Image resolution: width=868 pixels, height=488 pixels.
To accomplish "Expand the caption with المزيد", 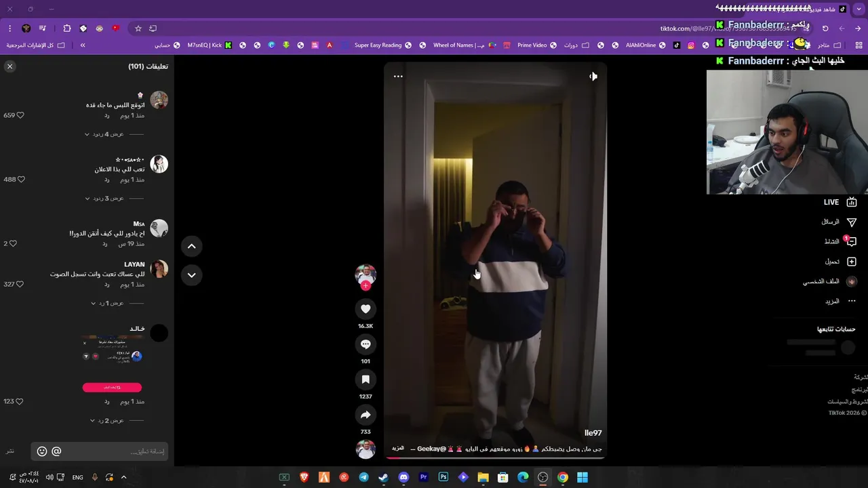I will pos(398,449).
